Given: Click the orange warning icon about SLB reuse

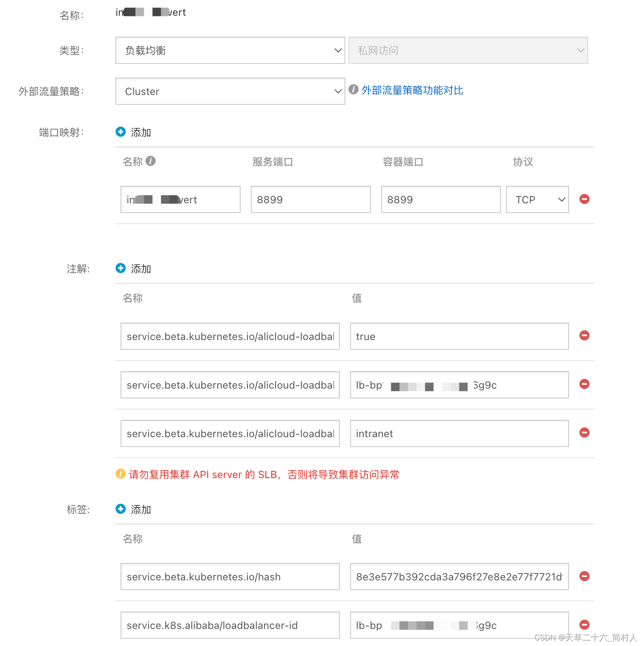Looking at the screenshot, I should click(121, 473).
